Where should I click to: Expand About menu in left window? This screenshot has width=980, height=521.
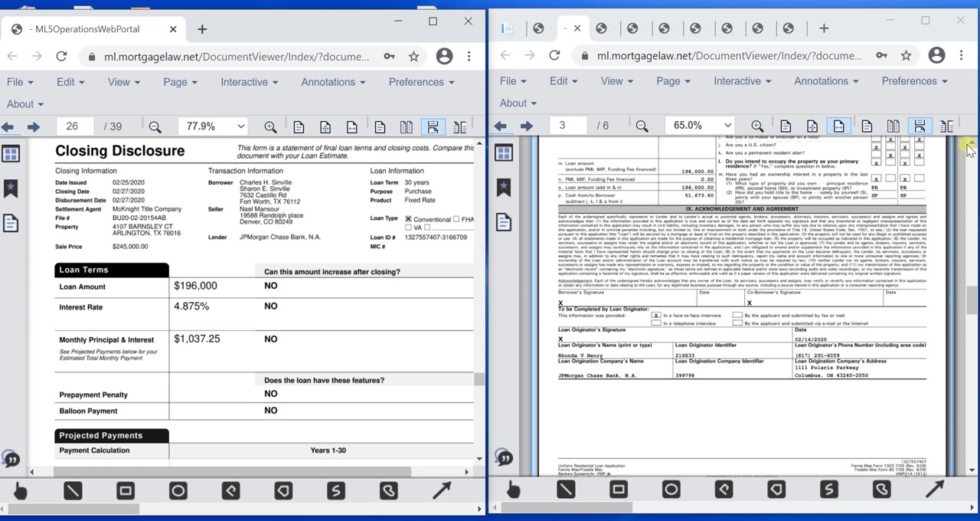pyautogui.click(x=25, y=104)
